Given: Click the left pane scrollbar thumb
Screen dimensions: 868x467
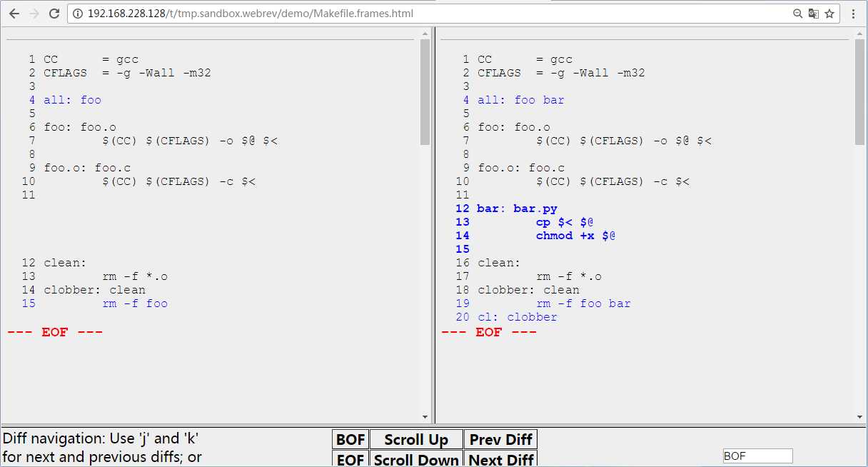Looking at the screenshot, I should 425,92.
